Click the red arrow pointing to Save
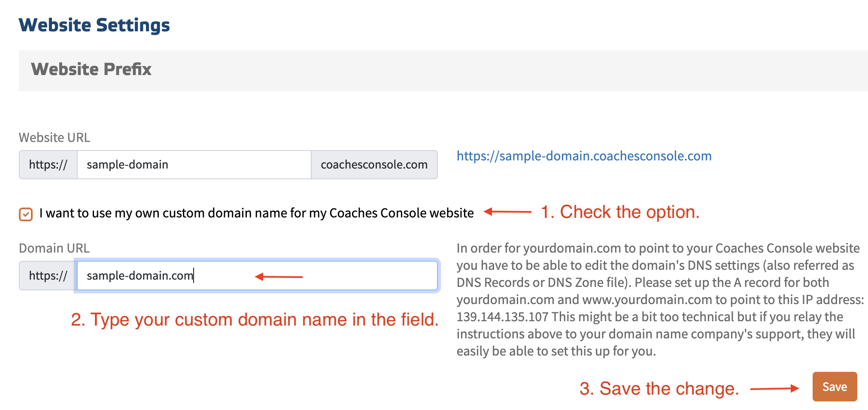This screenshot has width=868, height=410. 774,389
